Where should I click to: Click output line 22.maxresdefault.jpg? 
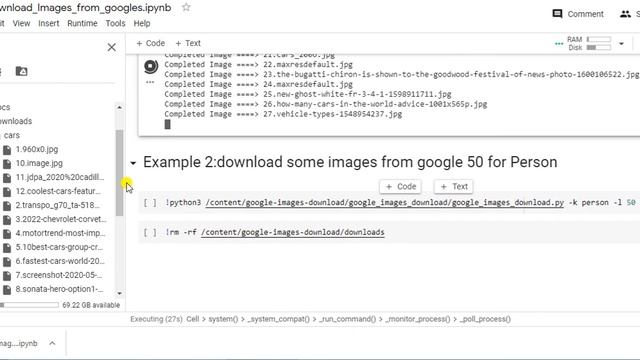308,64
